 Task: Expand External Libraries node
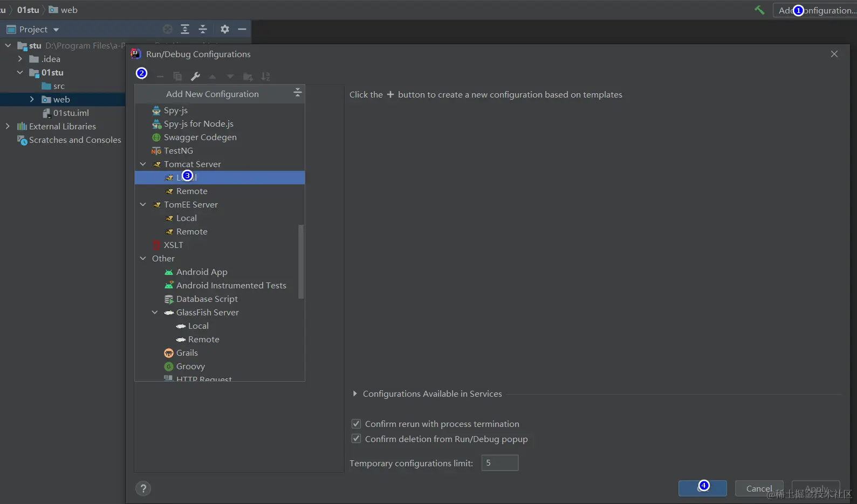pos(8,126)
